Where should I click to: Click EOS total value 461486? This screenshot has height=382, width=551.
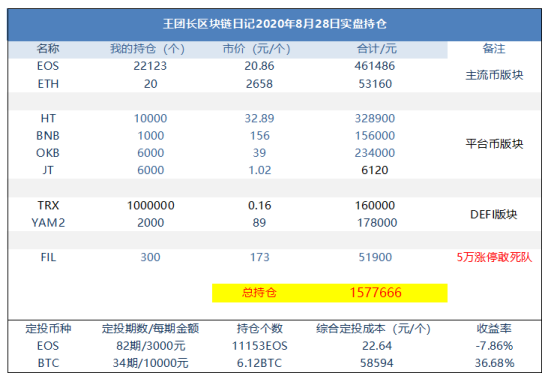coord(375,66)
